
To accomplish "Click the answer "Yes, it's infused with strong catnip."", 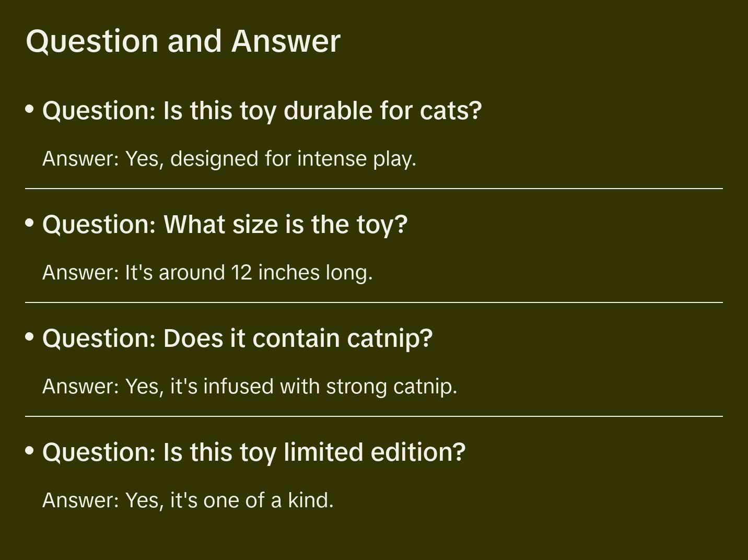I will [250, 387].
